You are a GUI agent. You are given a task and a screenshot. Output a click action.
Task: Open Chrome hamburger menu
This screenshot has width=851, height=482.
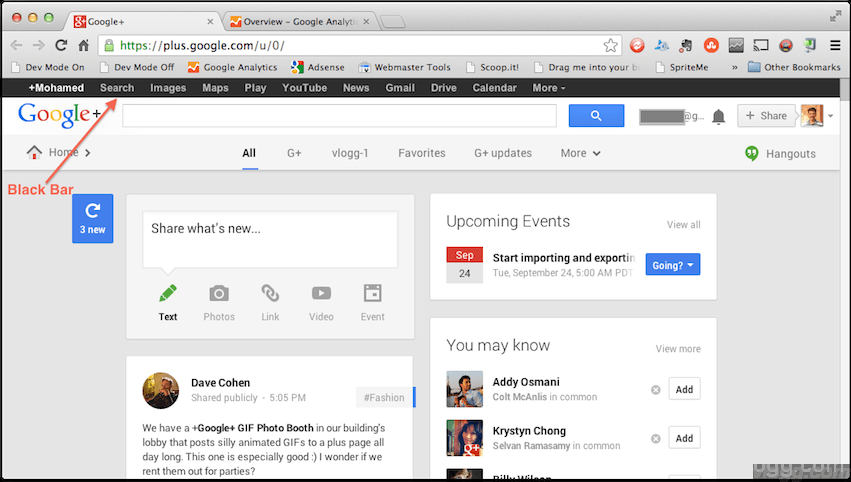[x=835, y=45]
